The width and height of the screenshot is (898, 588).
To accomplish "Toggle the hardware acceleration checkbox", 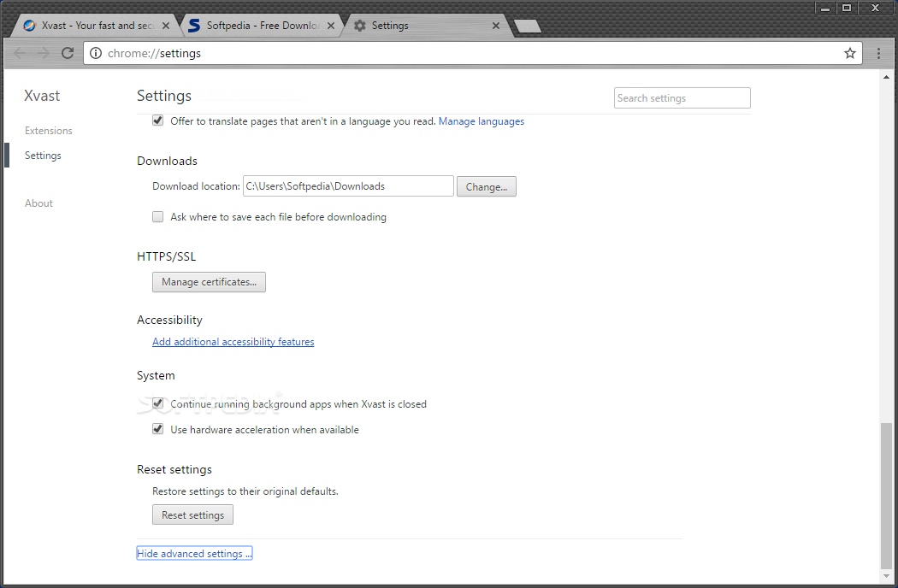I will (158, 429).
